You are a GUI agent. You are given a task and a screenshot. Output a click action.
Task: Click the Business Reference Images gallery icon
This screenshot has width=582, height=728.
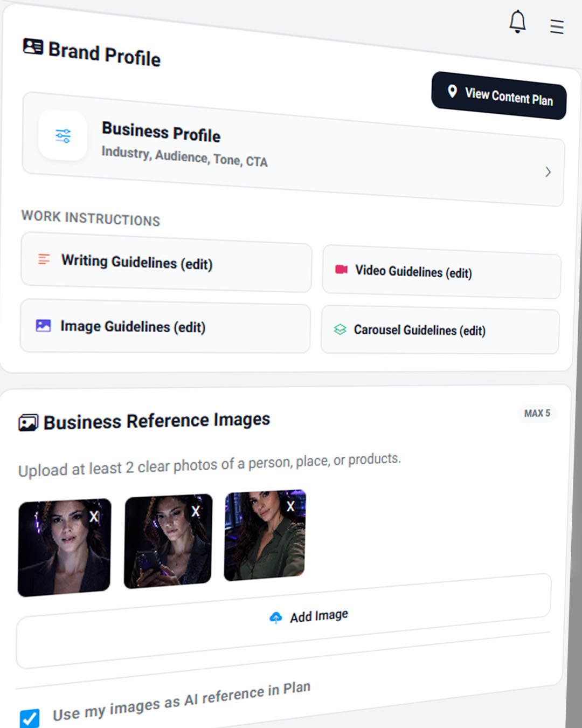[29, 423]
